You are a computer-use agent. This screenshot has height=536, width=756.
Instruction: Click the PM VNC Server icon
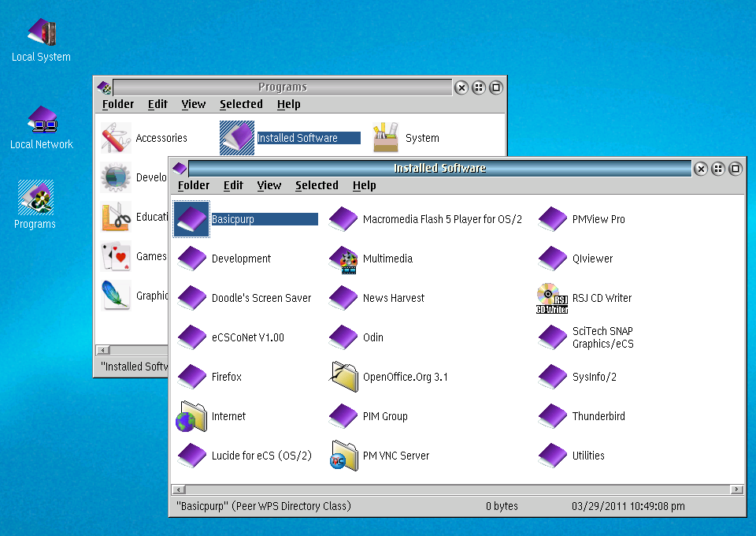pos(343,456)
